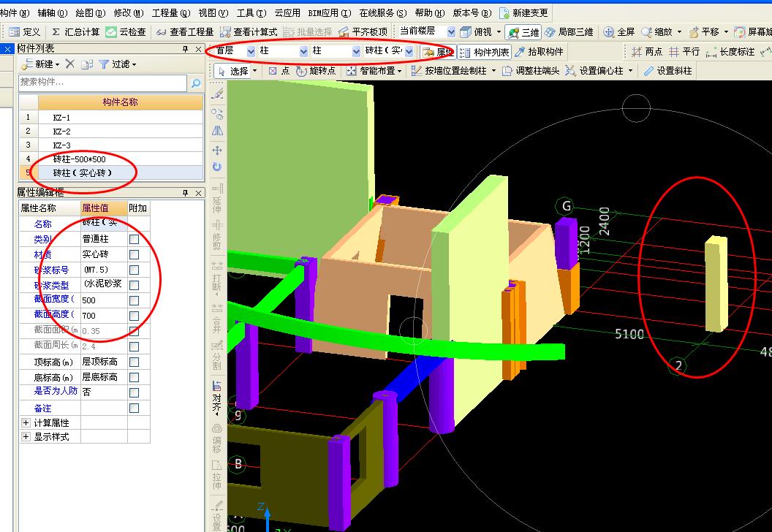772x532 pixels.
Task: Run 汇总计算 summary calculation
Action: pyautogui.click(x=75, y=32)
